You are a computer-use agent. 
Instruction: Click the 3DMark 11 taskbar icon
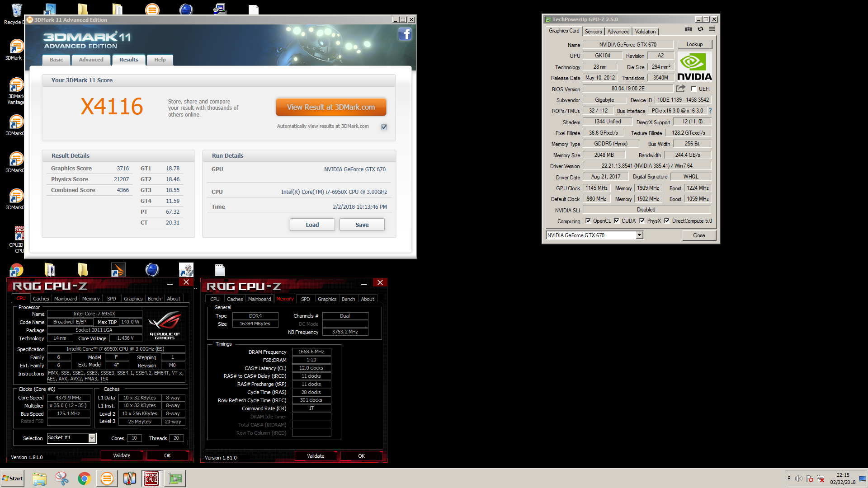[x=107, y=479]
